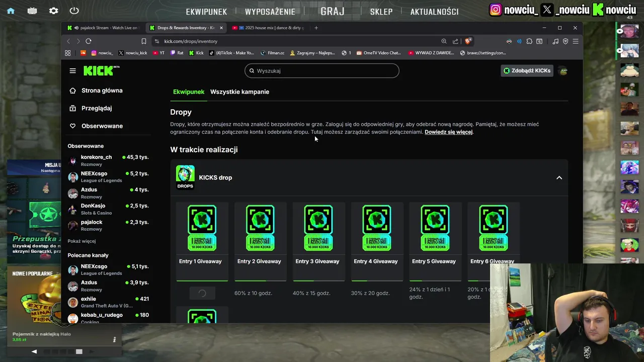Switch to Wszystkie kampanie tab
The width and height of the screenshot is (644, 362).
(239, 92)
